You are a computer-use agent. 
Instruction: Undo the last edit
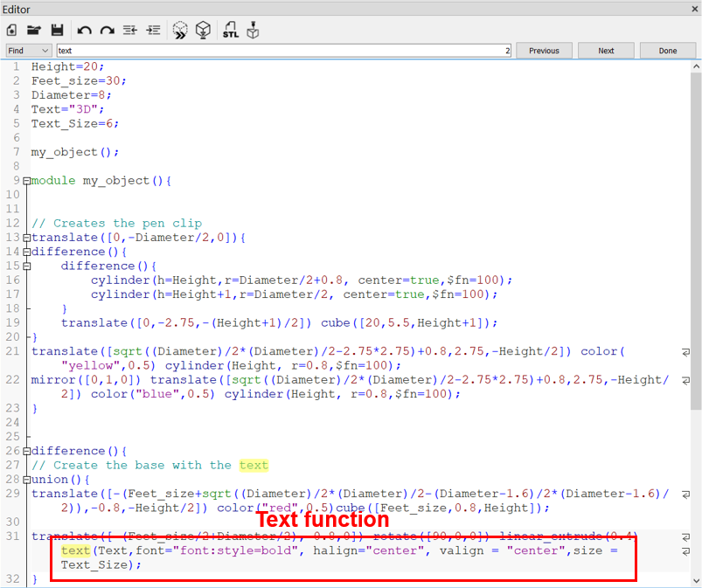click(x=84, y=31)
